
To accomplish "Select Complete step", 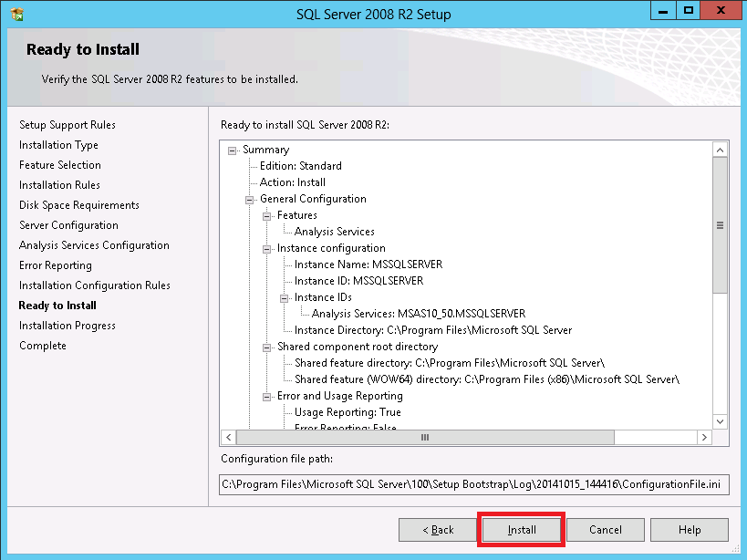I will 43,346.
